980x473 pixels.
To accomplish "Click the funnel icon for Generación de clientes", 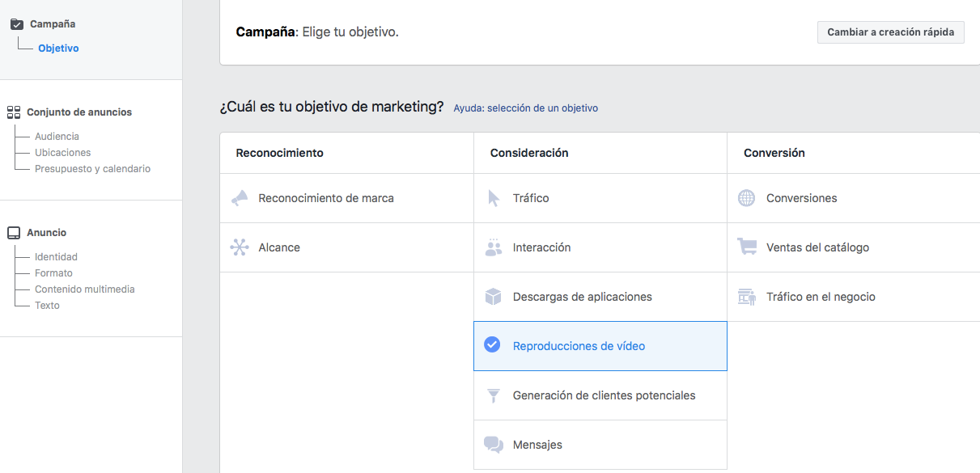I will (x=493, y=395).
